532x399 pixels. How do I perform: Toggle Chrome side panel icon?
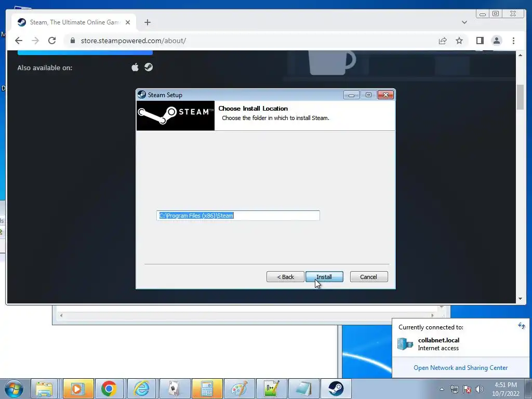click(x=480, y=41)
